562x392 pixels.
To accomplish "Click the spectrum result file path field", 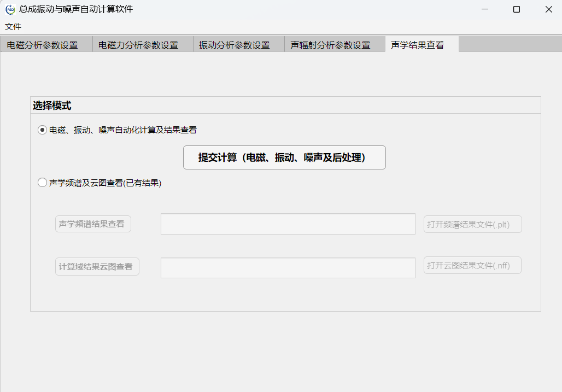I will pos(288,224).
